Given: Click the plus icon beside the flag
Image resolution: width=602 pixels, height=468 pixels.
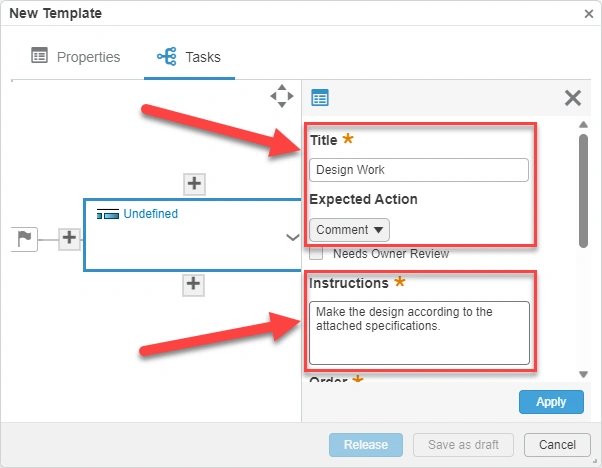Looking at the screenshot, I should (x=69, y=237).
